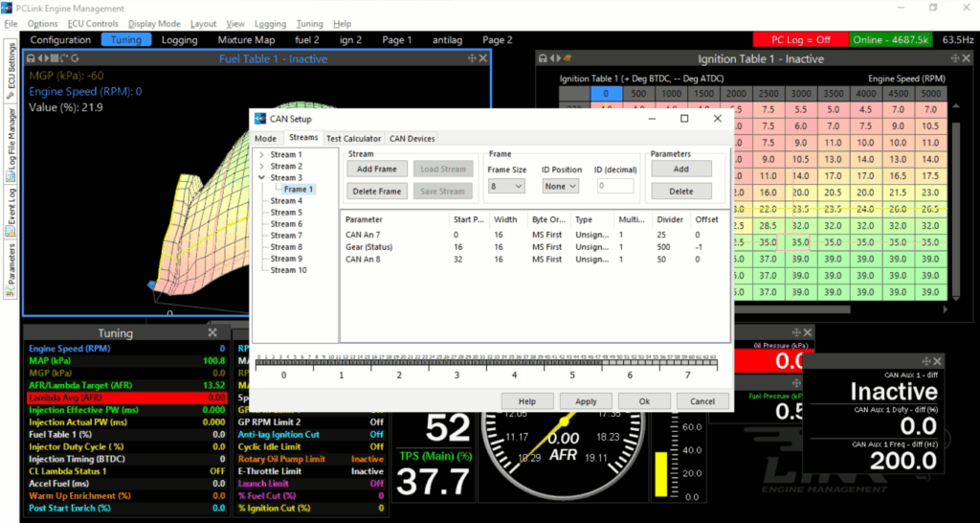This screenshot has width=980, height=523.
Task: Select Frame 1 under Stream 3
Action: 299,189
